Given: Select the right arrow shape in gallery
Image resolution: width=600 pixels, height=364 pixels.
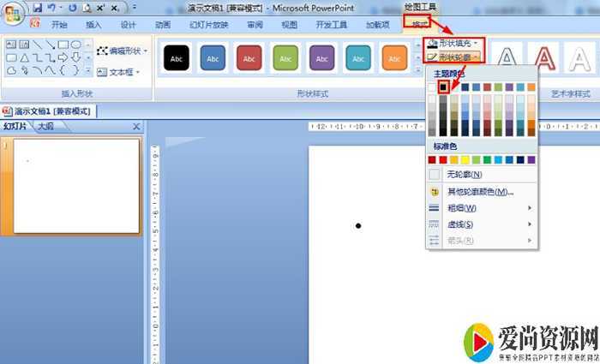Looking at the screenshot, I should [x=63, y=57].
